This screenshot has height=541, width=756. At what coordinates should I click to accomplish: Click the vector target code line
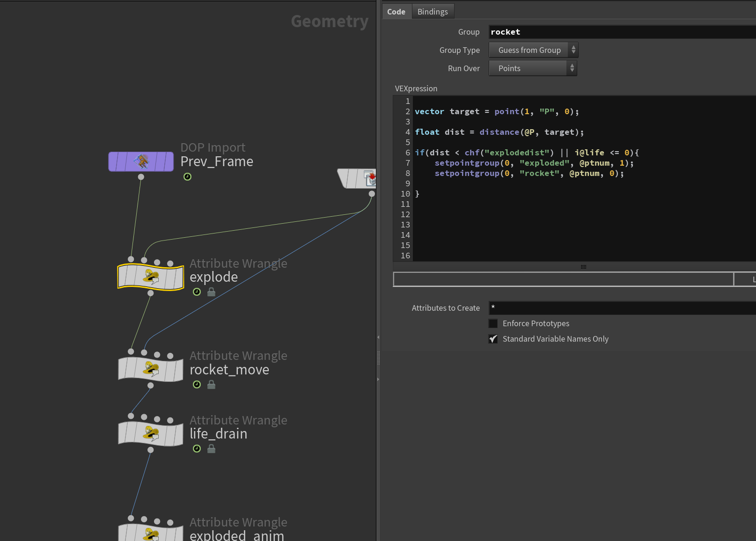pos(497,111)
